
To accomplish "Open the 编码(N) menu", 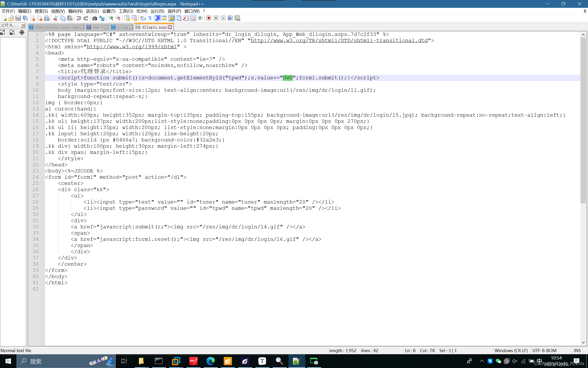I will click(x=75, y=11).
